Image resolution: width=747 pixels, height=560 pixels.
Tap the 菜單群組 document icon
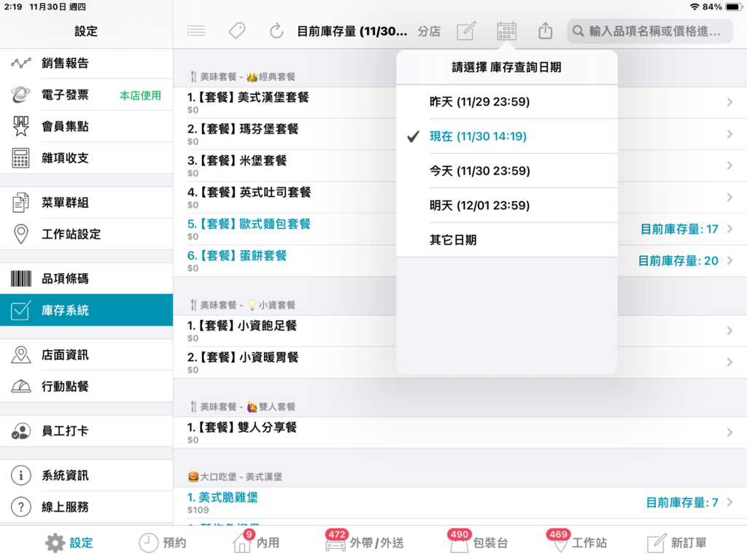point(21,203)
